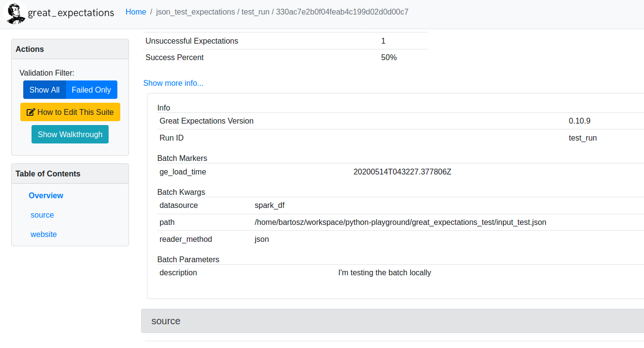
Task: Click the Great Expectations logo image
Action: pos(15,13)
